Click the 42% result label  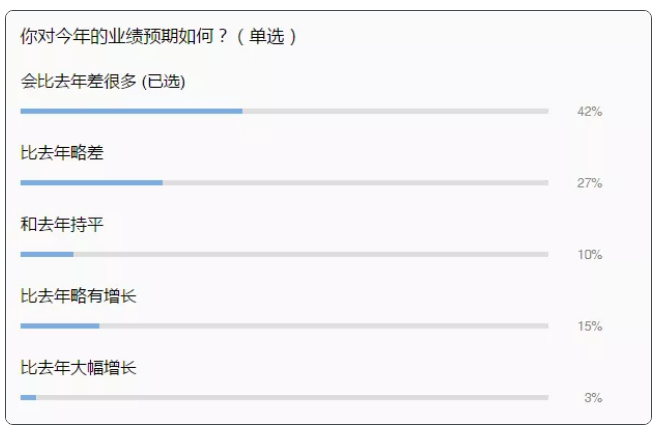tap(589, 112)
